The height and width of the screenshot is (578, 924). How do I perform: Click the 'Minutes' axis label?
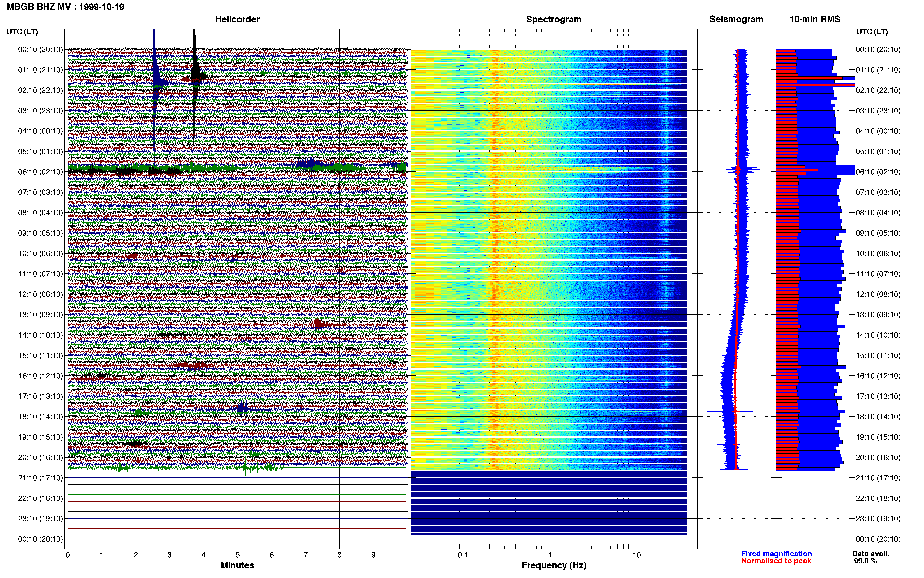(x=237, y=565)
